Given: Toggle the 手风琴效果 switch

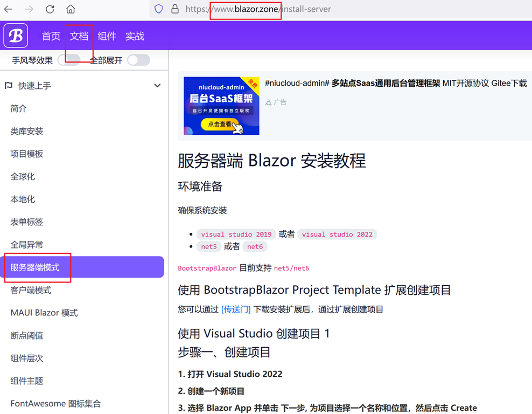Looking at the screenshot, I should tap(69, 60).
